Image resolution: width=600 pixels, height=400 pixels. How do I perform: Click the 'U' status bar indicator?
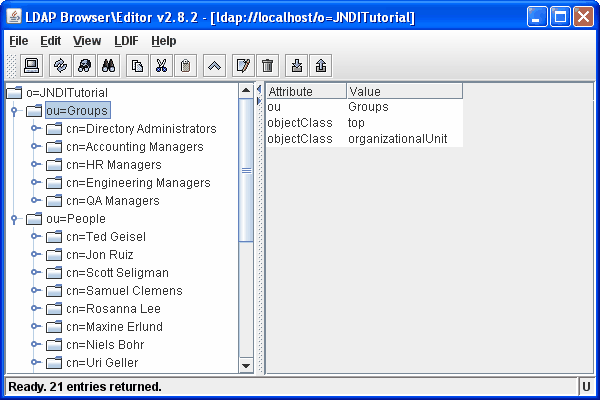click(586, 387)
